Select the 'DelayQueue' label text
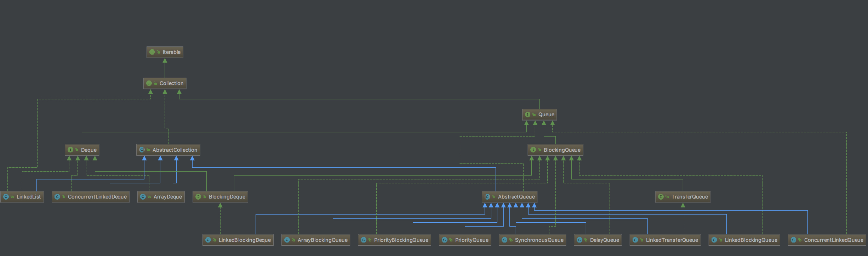 [x=605, y=240]
